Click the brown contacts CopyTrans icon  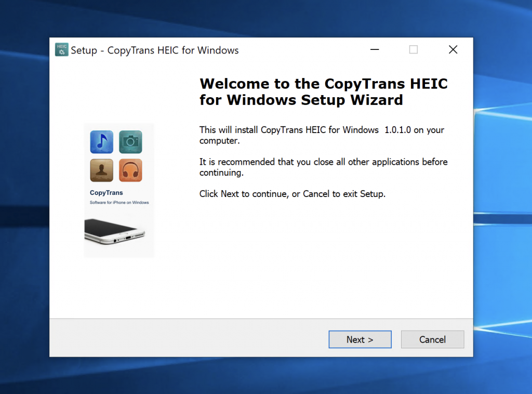[101, 170]
